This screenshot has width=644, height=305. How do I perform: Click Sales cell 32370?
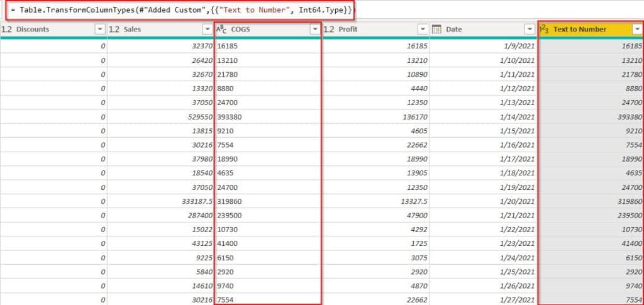160,47
